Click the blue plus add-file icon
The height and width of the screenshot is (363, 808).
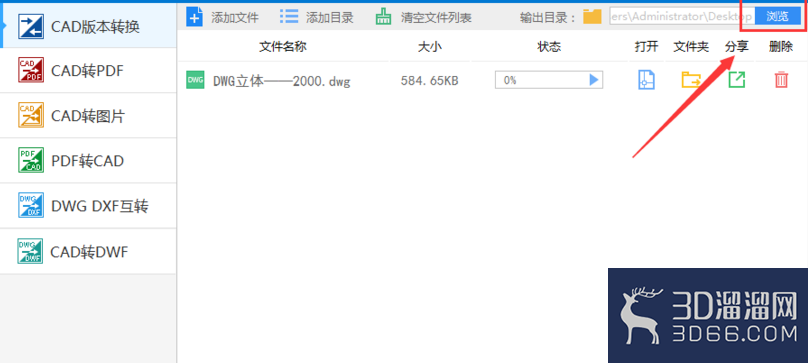(194, 16)
